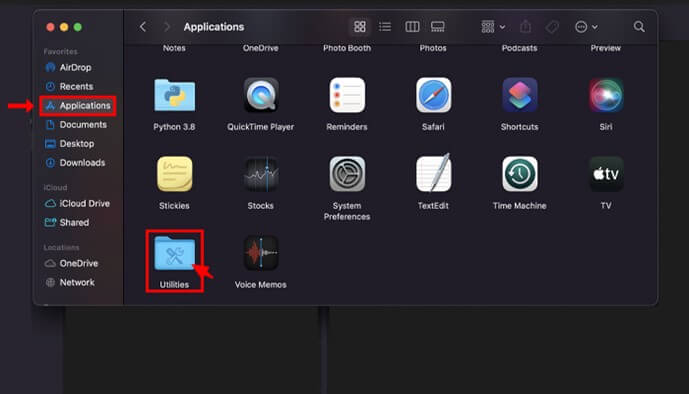Select the Siri app icon
The height and width of the screenshot is (394, 689).
click(x=606, y=95)
